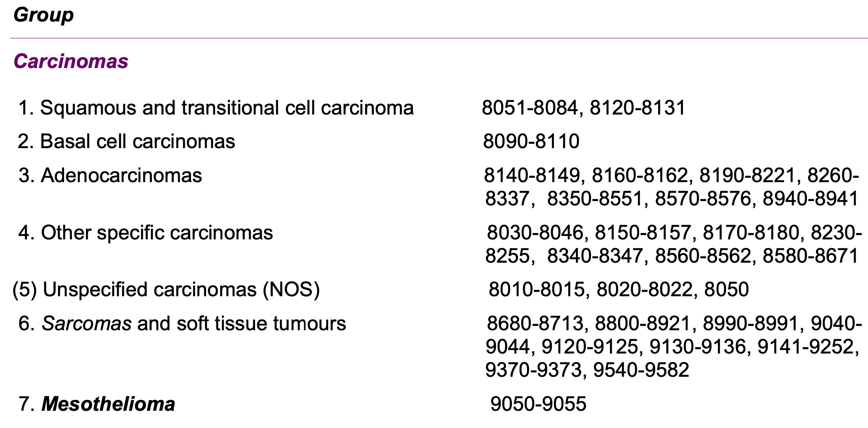The image size is (868, 428).
Task: Select Other specific carcinomas label
Action: click(x=145, y=233)
